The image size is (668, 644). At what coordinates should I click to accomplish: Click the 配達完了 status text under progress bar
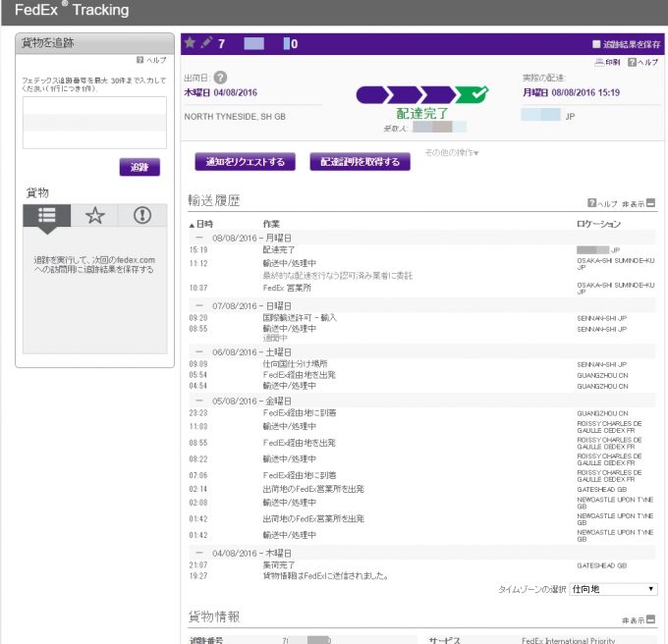[x=422, y=114]
